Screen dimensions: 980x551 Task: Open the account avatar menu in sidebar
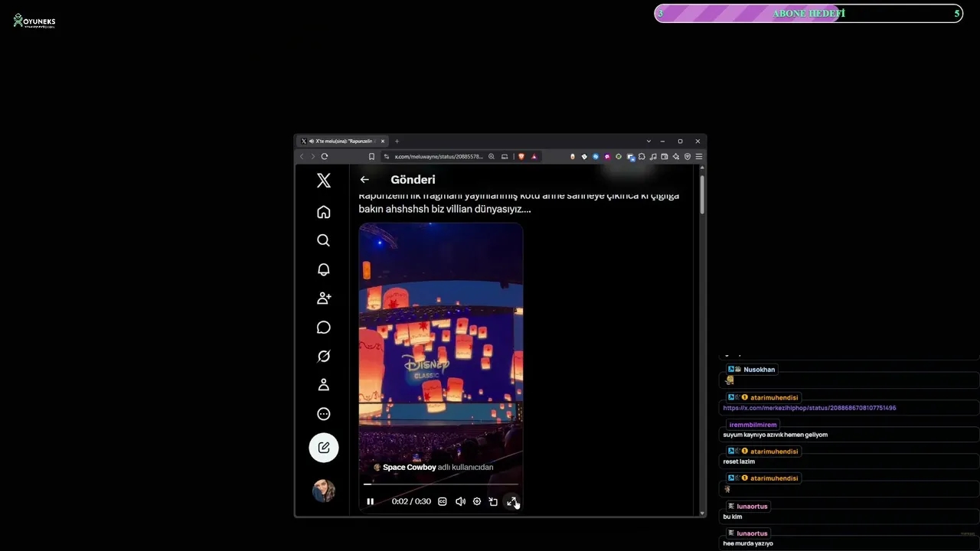coord(324,491)
